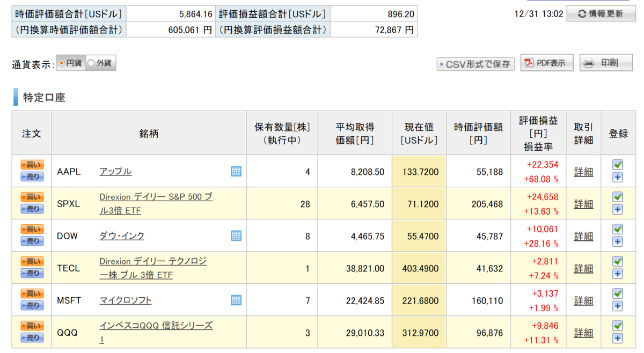This screenshot has height=353, width=644.
Task: Click the plus register icon for SPXL
Action: coord(618,210)
